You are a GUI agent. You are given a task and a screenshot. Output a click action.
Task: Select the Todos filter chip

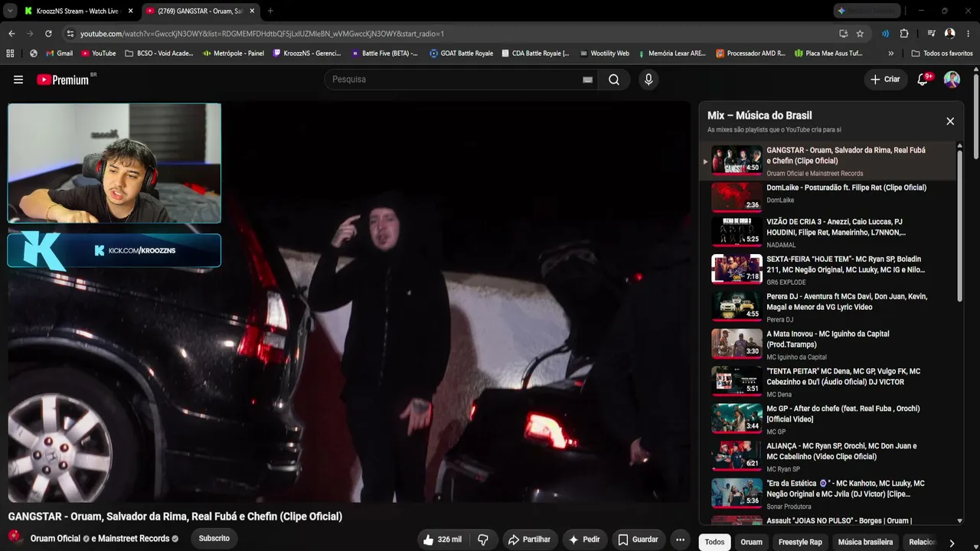[x=714, y=543]
